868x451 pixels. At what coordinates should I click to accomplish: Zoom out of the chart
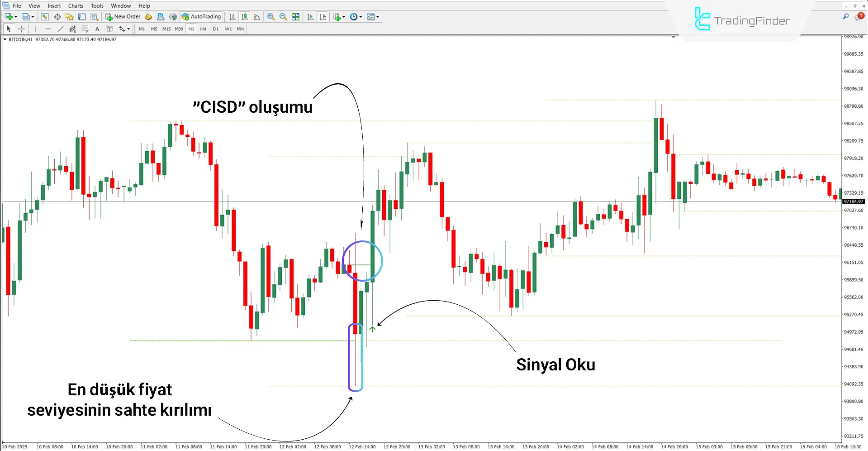click(x=283, y=17)
